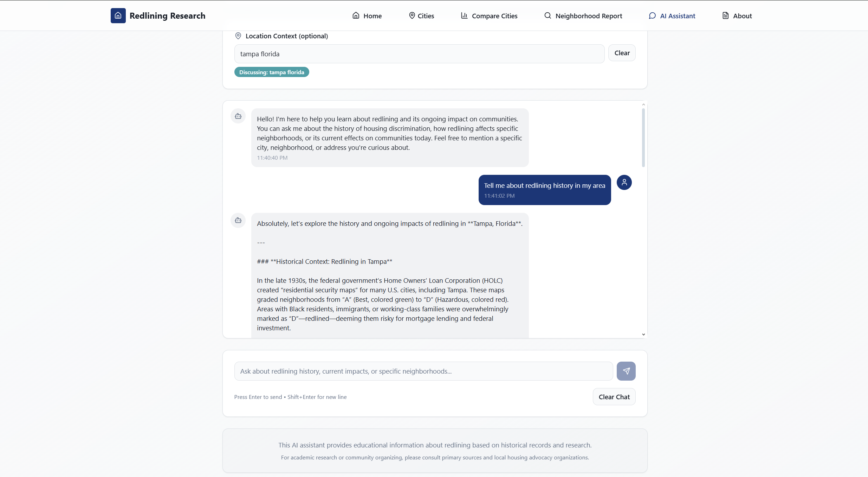This screenshot has height=477, width=868.
Task: Click the Clear Chat button
Action: tap(614, 397)
